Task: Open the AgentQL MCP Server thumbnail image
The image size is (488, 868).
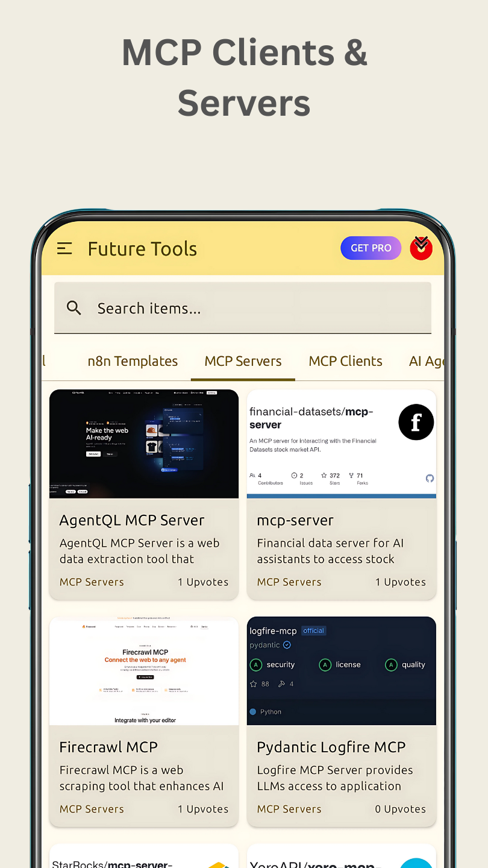Action: [x=144, y=444]
